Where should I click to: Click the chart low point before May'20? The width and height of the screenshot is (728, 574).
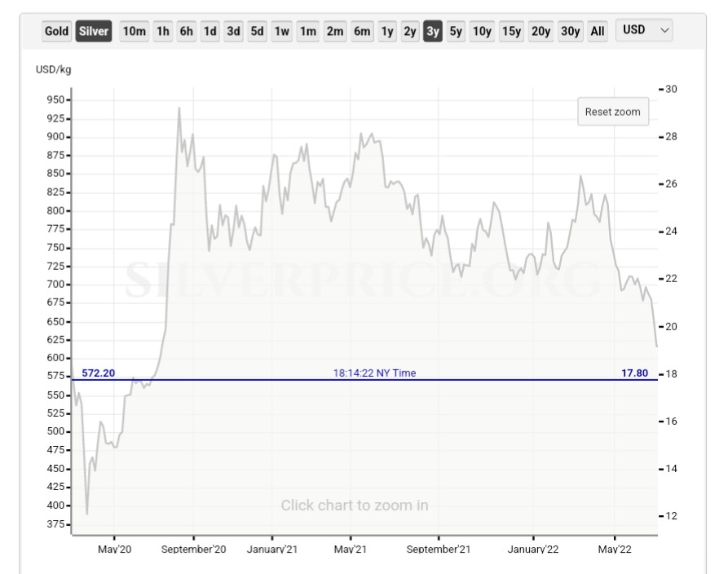(x=86, y=514)
